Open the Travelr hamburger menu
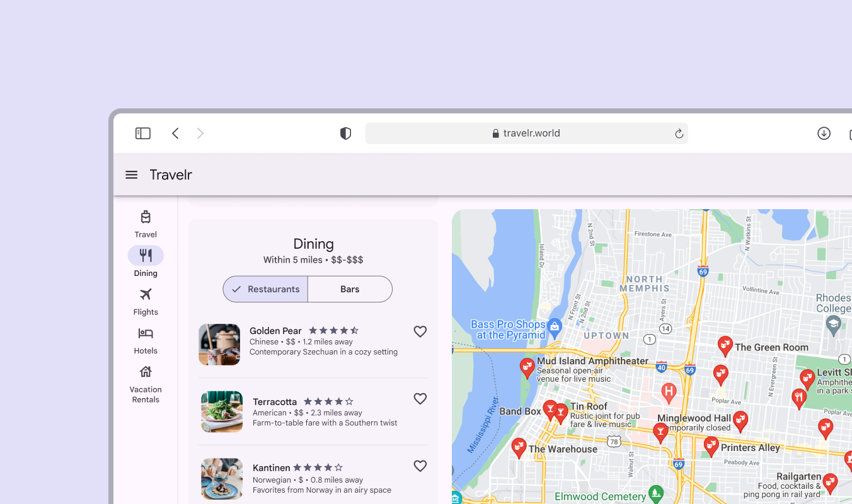The width and height of the screenshot is (852, 504). click(131, 175)
